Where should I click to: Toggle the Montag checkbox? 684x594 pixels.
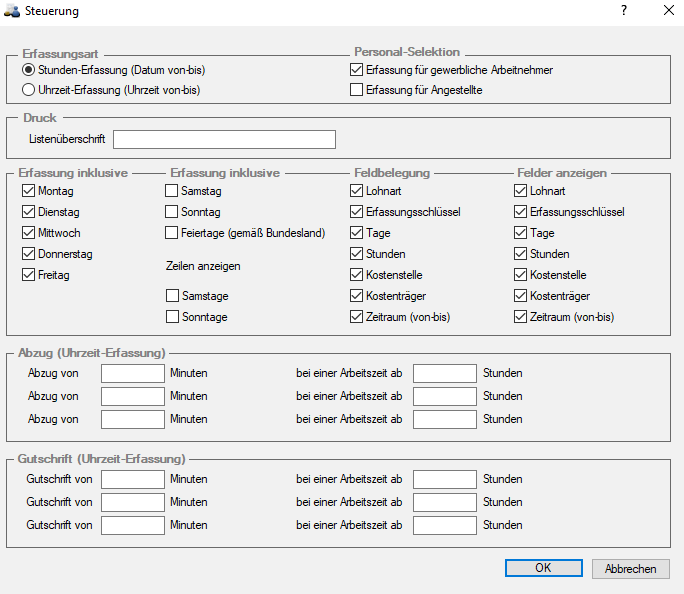click(28, 191)
